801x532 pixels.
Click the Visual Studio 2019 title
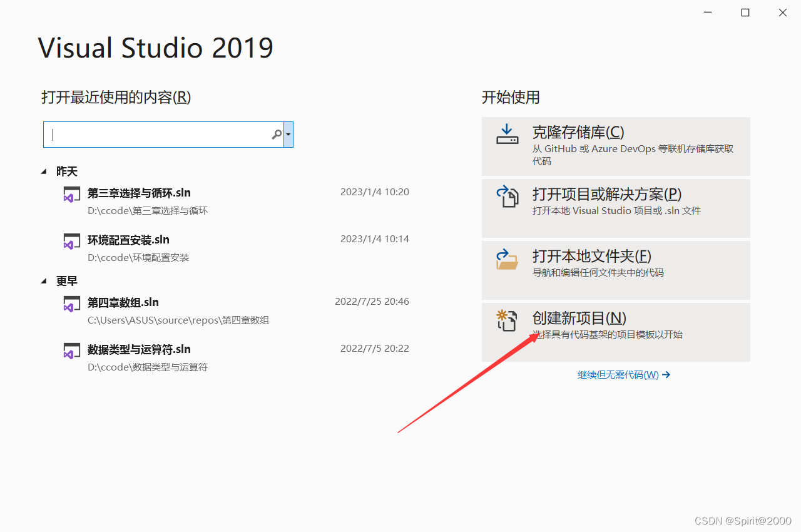click(x=156, y=48)
